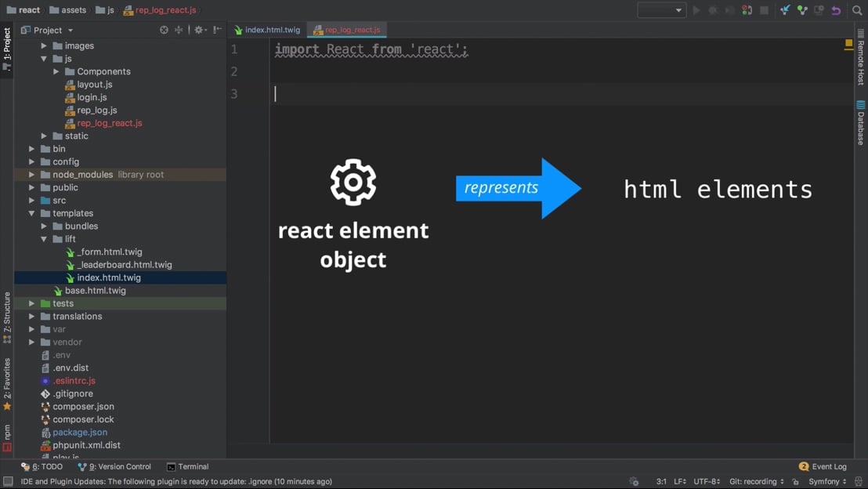Open the run configuration dropdown
868x489 pixels.
tap(661, 10)
